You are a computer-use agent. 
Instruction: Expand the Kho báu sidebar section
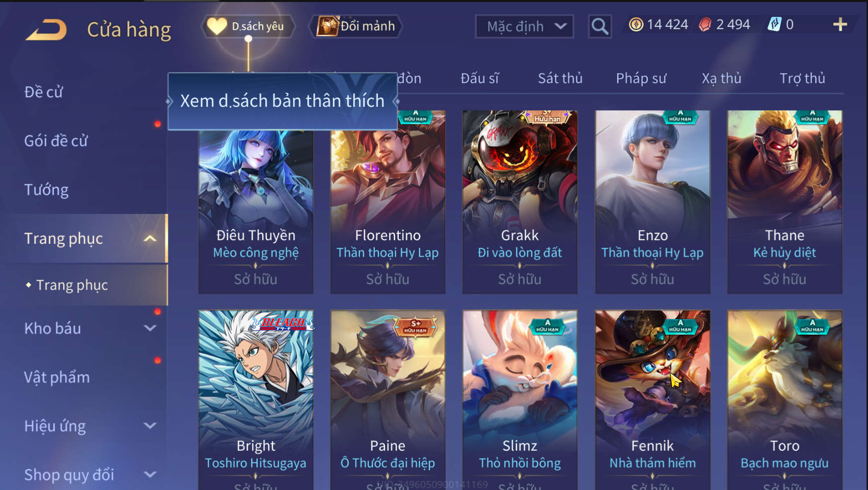[x=150, y=328]
